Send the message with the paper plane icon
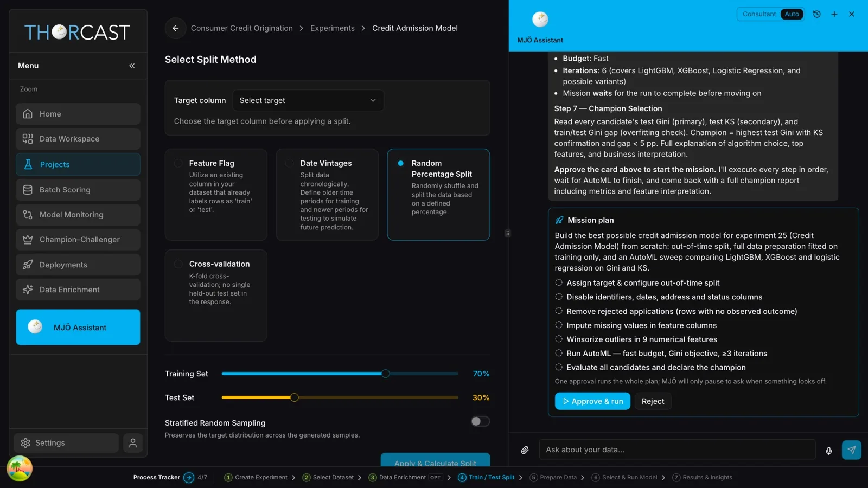This screenshot has width=868, height=488. [x=851, y=450]
